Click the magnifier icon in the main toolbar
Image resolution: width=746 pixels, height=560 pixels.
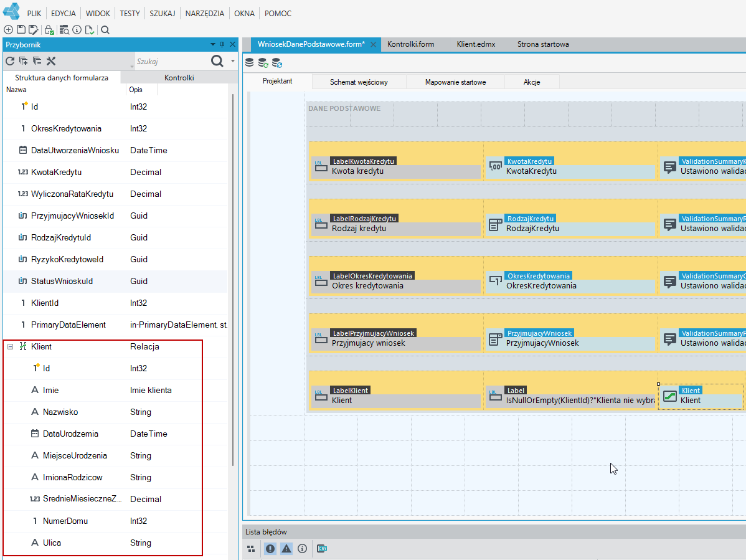click(105, 30)
